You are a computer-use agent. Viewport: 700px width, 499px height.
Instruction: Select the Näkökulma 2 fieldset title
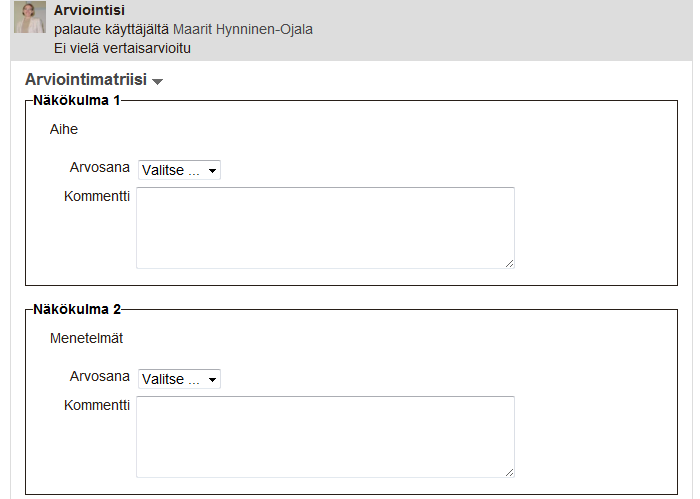[77, 309]
